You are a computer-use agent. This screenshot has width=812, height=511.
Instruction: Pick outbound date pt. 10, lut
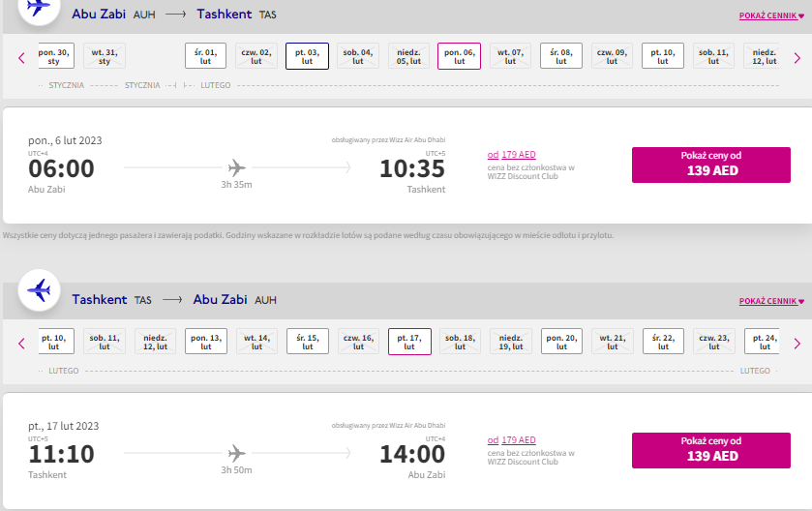(x=662, y=56)
